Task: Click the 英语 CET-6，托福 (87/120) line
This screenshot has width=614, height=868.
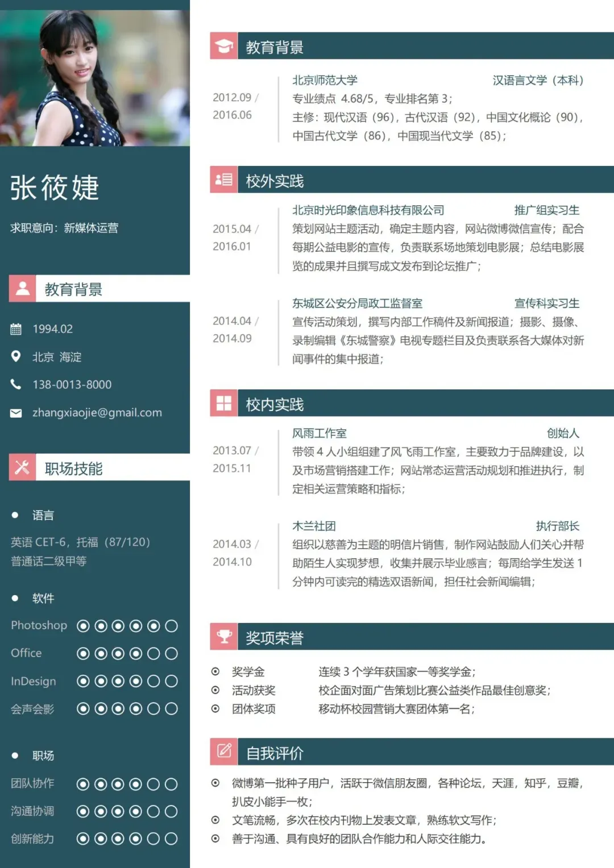Action: click(80, 542)
